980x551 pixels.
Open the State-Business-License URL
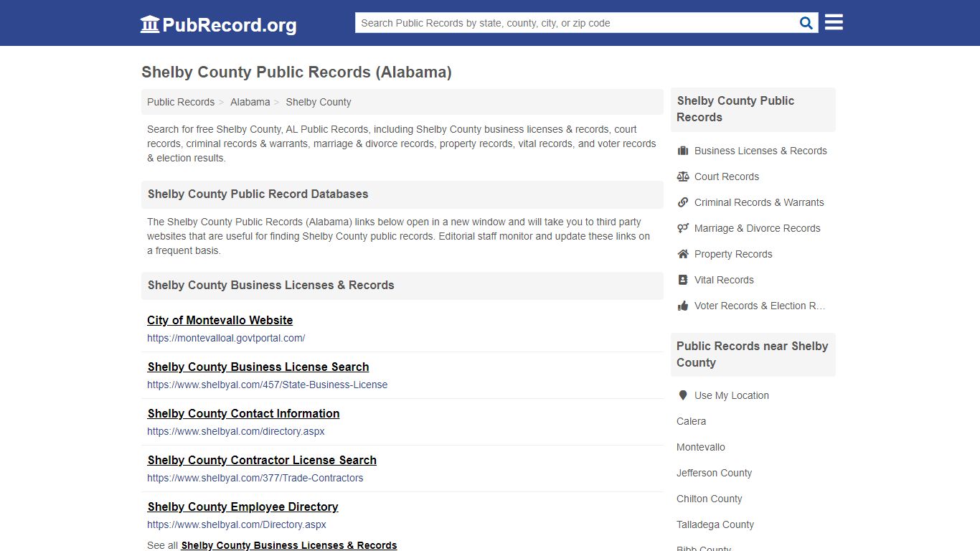[x=268, y=385]
